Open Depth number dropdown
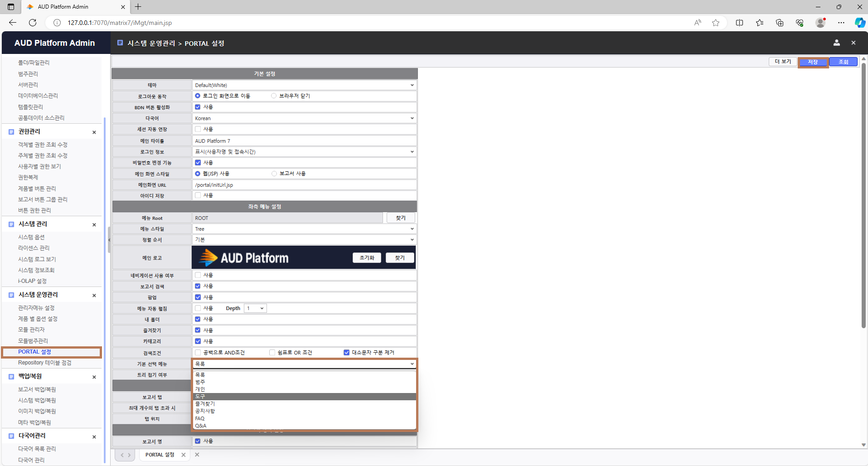Image resolution: width=868 pixels, height=466 pixels. pos(255,308)
